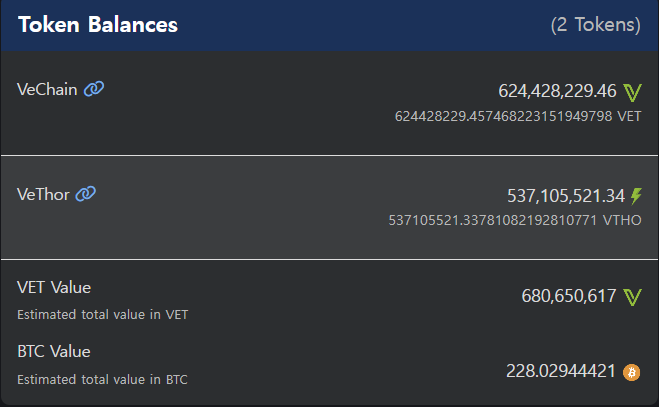Open the chain link icon beside VeChain

[94, 89]
